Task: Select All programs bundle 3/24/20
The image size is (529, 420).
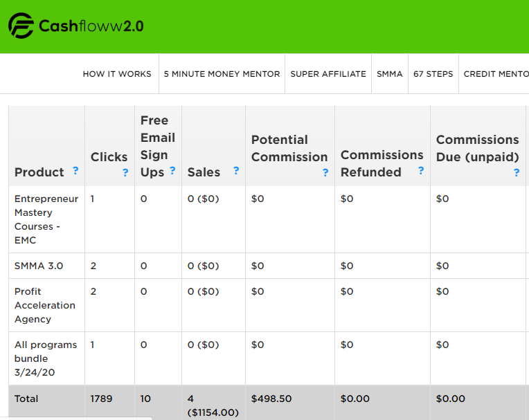Action: point(46,358)
